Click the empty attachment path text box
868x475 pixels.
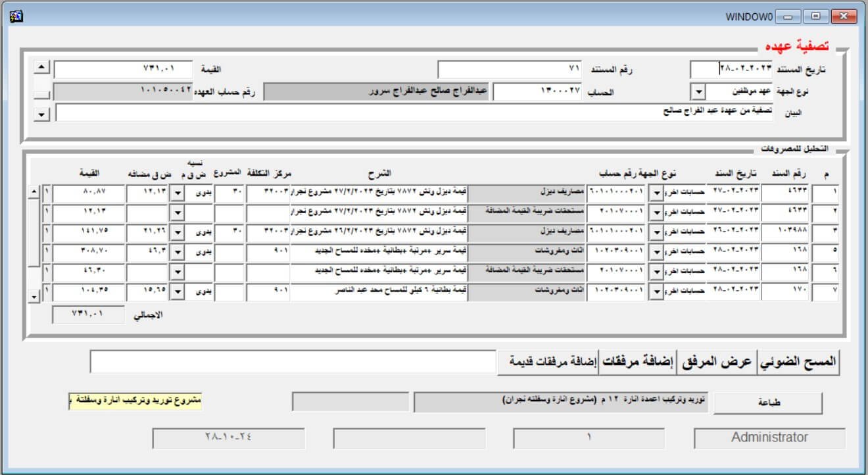pyautogui.click(x=293, y=362)
